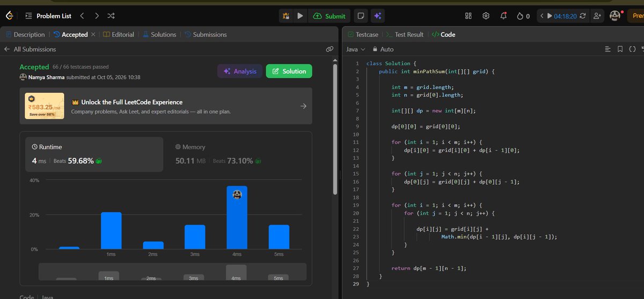
Task: Select the Memory stats card
Action: tap(237, 154)
